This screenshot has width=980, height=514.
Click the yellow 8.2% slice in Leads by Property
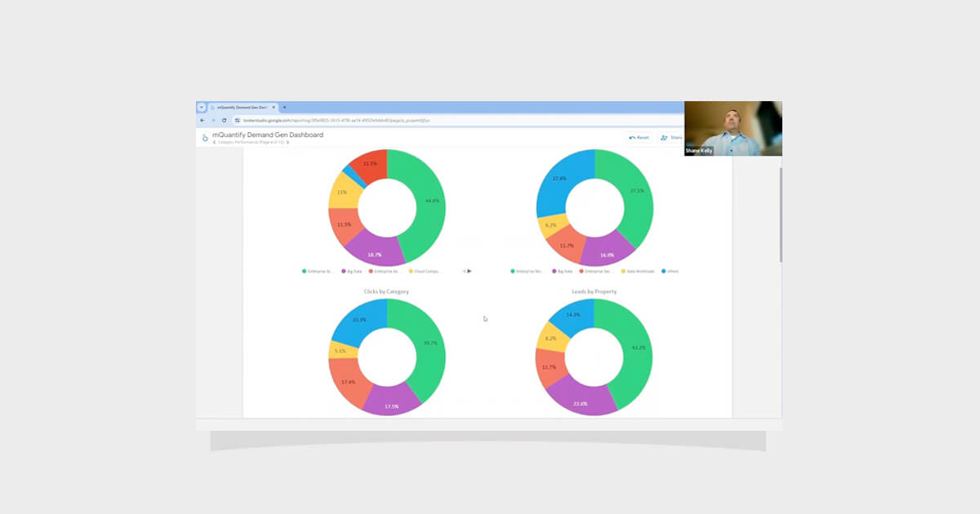(550, 338)
